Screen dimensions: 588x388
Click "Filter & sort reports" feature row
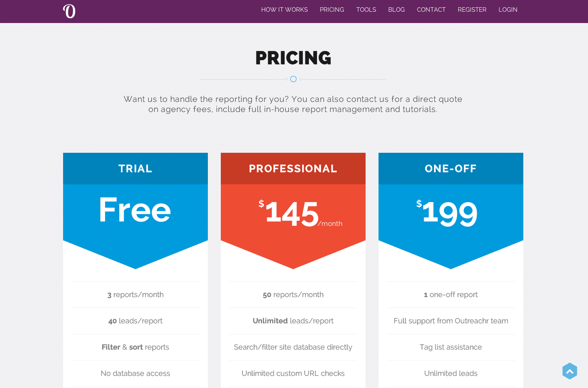coord(135,347)
